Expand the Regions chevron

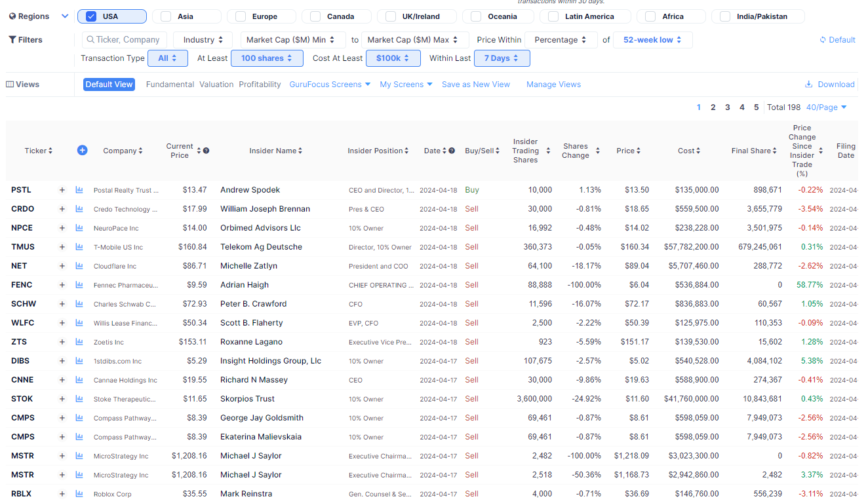tap(64, 16)
